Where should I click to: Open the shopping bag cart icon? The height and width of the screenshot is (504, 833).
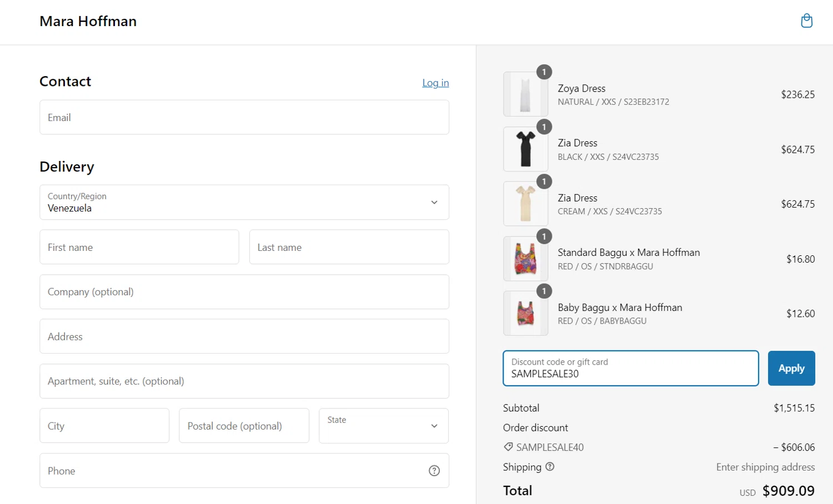click(806, 21)
